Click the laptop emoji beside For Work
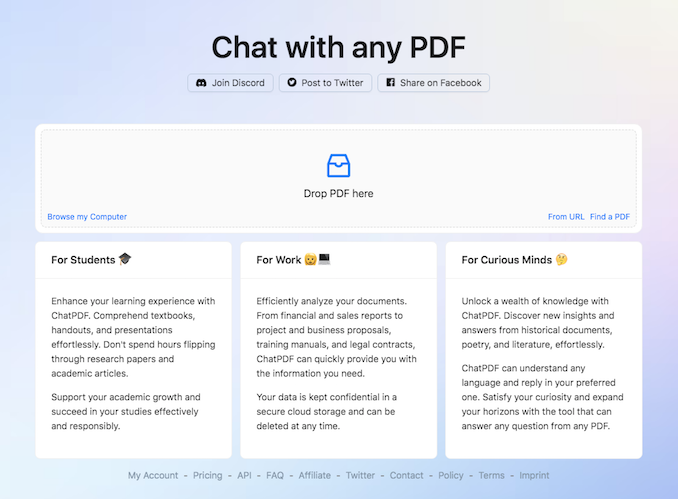Viewport: 678px width, 499px height. point(324,259)
